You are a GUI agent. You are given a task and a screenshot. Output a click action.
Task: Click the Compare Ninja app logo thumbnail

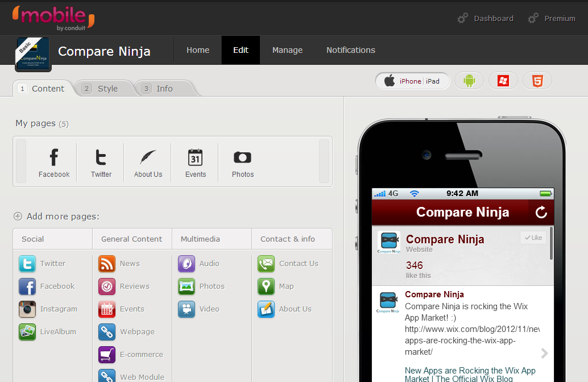click(33, 55)
